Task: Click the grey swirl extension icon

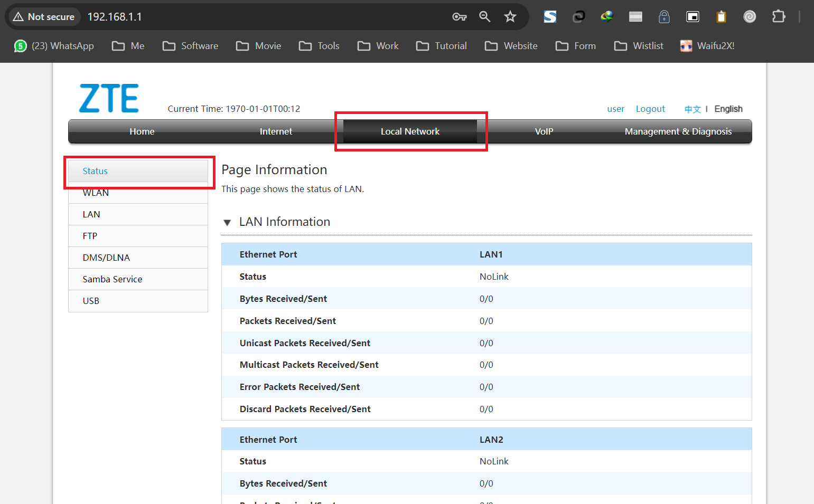Action: (x=579, y=17)
